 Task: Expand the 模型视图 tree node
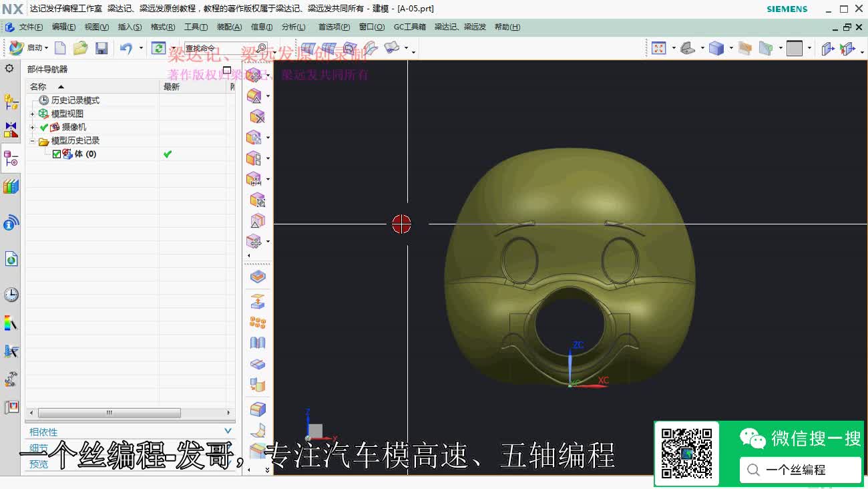click(32, 114)
